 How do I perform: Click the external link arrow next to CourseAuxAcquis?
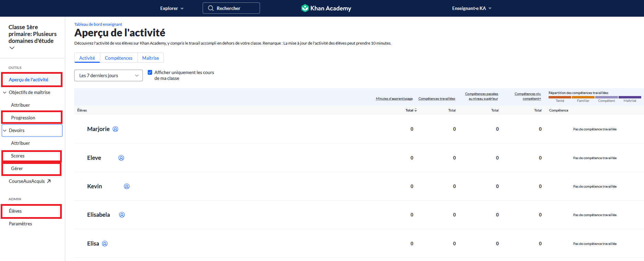point(49,181)
